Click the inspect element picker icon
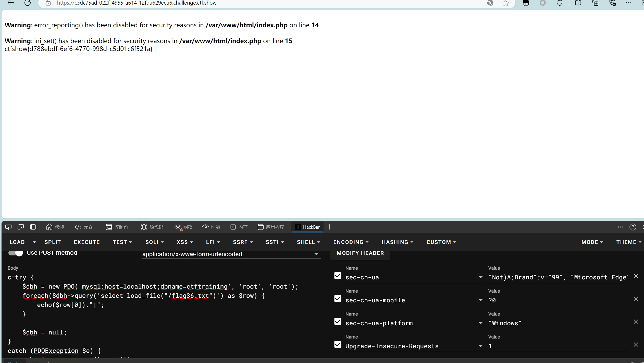Screen dimensions: 644x363 (x=8, y=227)
